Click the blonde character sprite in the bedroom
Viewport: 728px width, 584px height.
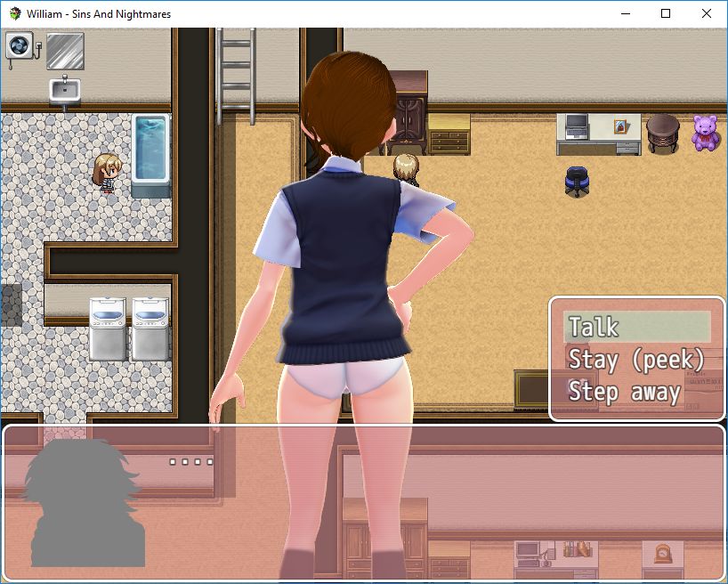pyautogui.click(x=406, y=169)
